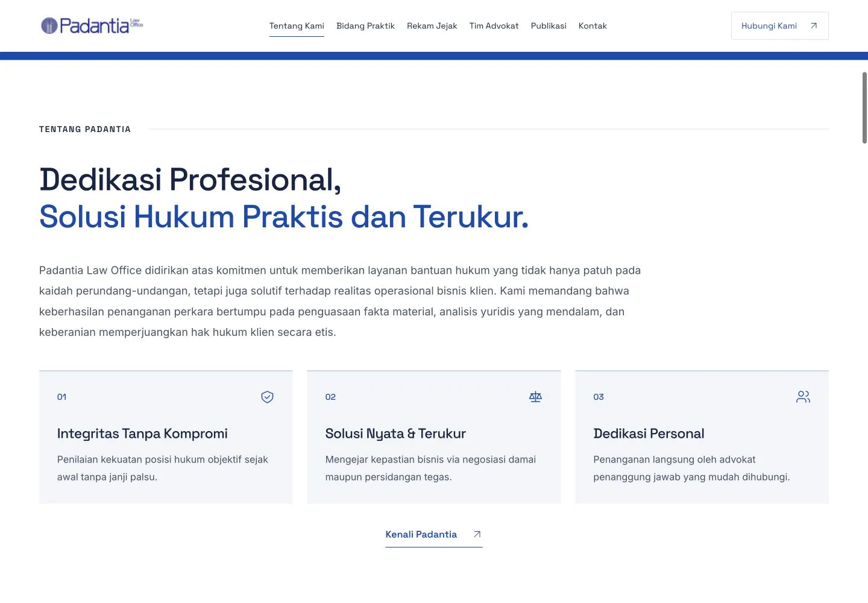Follow the Kenali Padantia link
This screenshot has width=868, height=603.
click(434, 534)
